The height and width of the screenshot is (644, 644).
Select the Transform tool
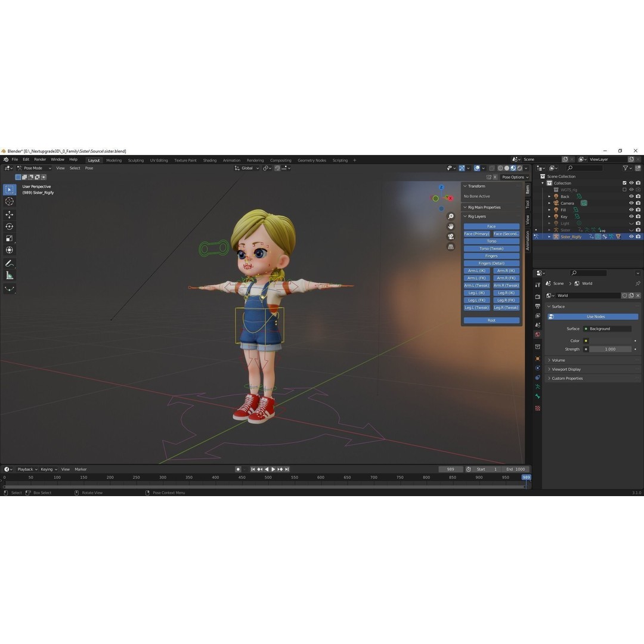pos(10,250)
